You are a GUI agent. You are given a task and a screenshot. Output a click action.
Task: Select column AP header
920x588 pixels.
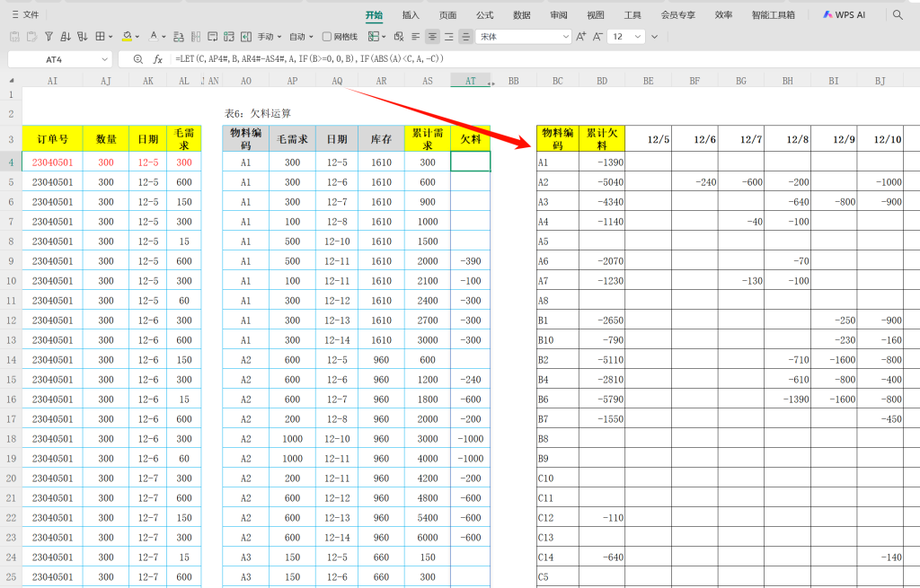point(292,81)
